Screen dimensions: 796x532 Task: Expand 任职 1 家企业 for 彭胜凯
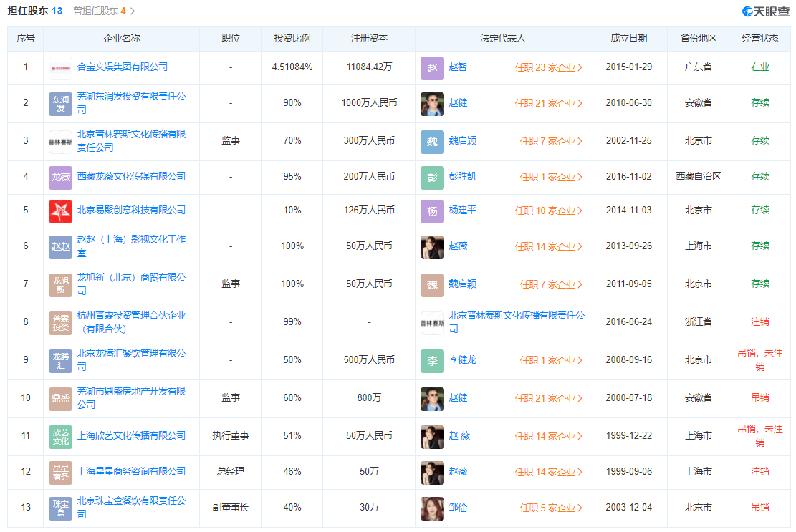551,177
